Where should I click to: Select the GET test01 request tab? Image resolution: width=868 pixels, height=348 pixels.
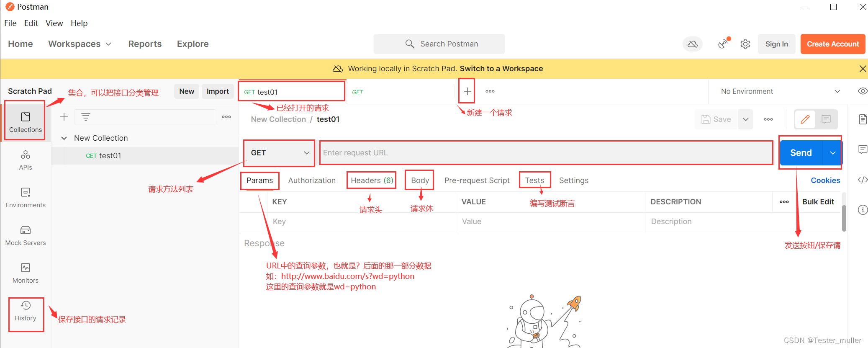click(x=292, y=92)
